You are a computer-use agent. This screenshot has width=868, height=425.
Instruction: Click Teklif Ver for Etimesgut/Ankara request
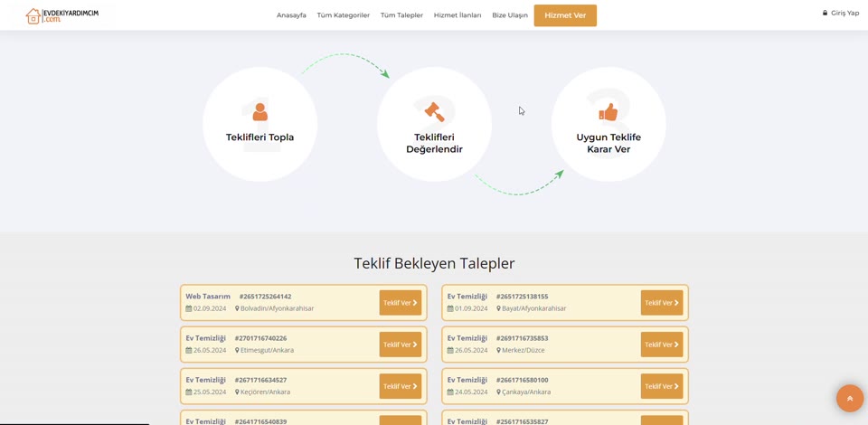coord(401,345)
